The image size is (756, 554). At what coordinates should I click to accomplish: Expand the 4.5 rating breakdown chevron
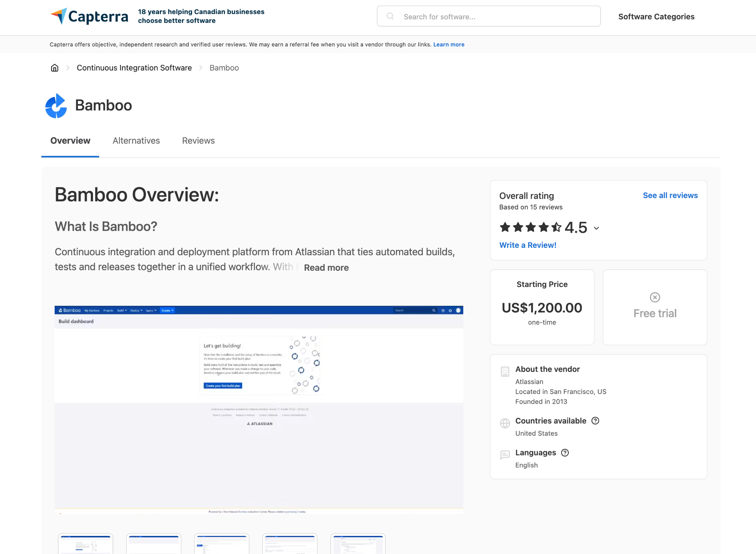[x=597, y=228]
